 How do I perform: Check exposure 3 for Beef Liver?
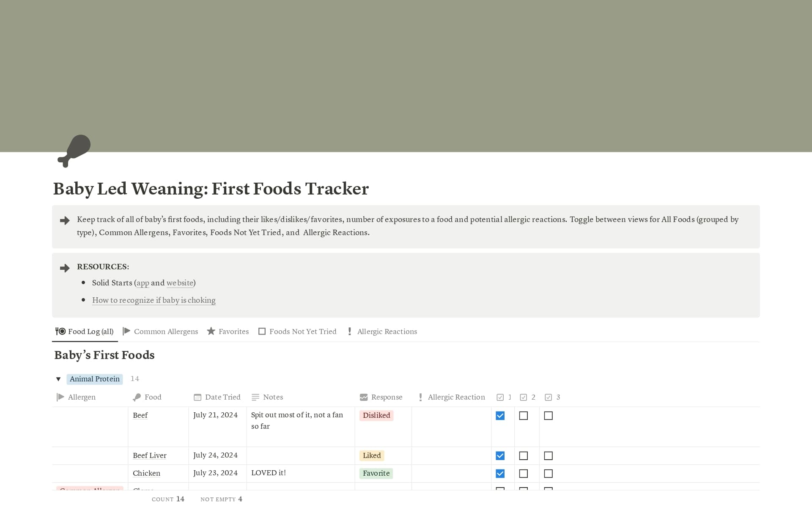tap(549, 456)
